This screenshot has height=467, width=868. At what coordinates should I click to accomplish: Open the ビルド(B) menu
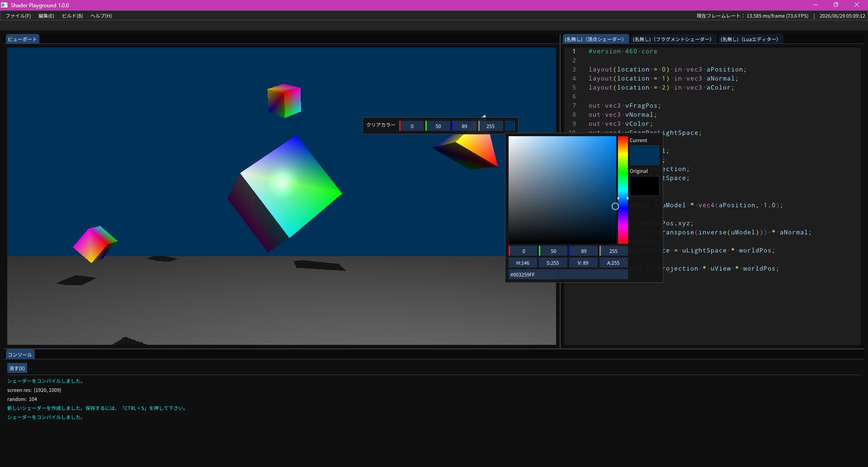tap(72, 16)
